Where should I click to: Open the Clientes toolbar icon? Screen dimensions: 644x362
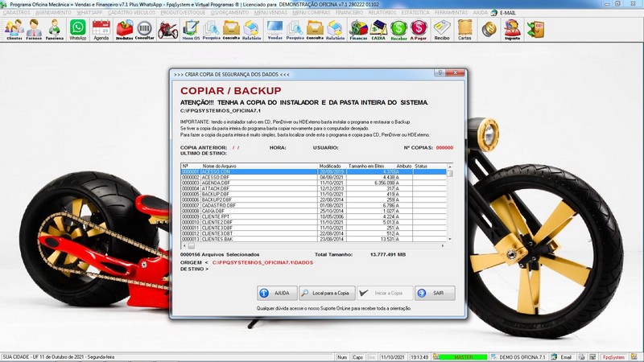pyautogui.click(x=14, y=30)
